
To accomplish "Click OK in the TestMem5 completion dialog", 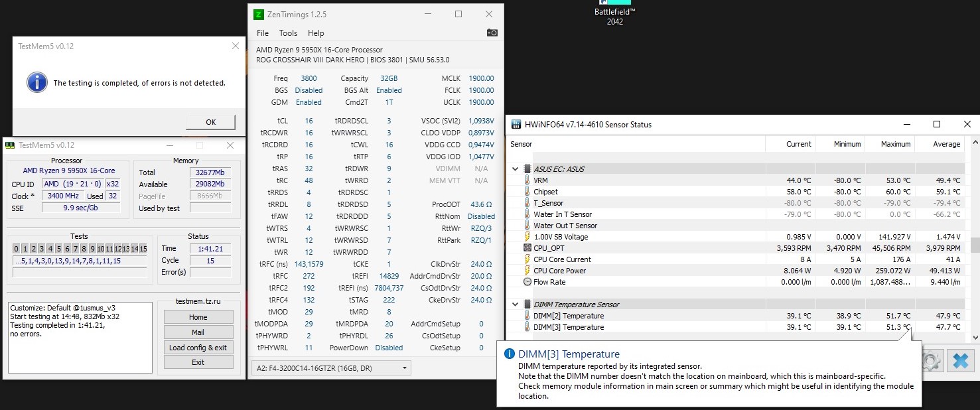I will click(210, 122).
